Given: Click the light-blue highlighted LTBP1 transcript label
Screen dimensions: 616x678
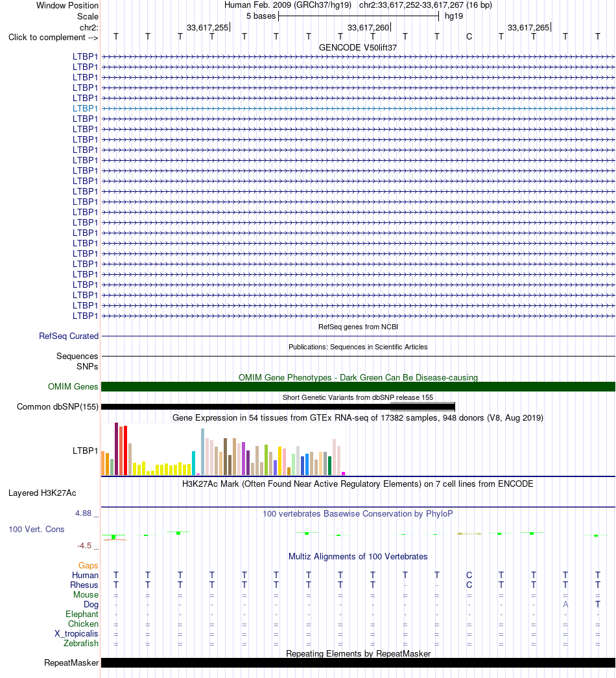Looking at the screenshot, I should click(85, 108).
